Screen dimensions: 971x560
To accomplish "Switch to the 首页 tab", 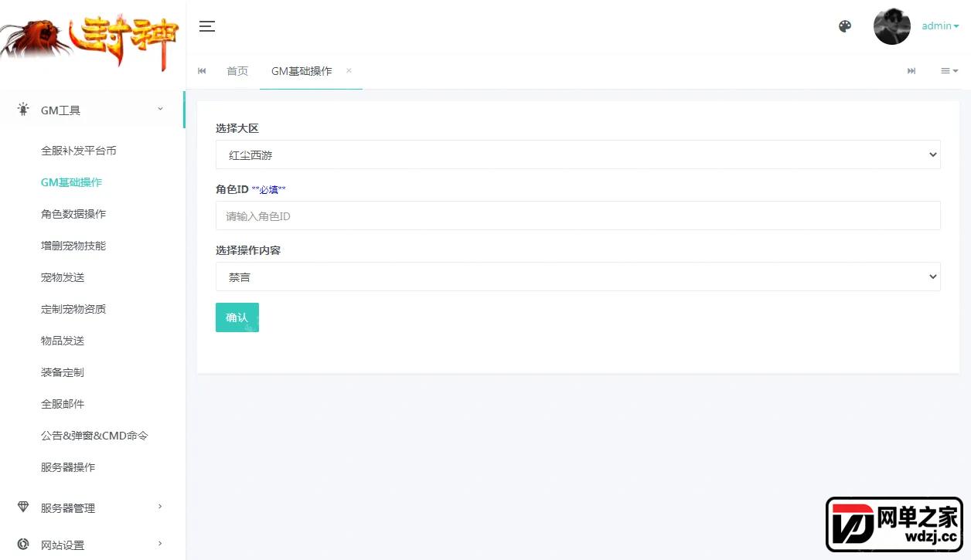I will tap(237, 71).
